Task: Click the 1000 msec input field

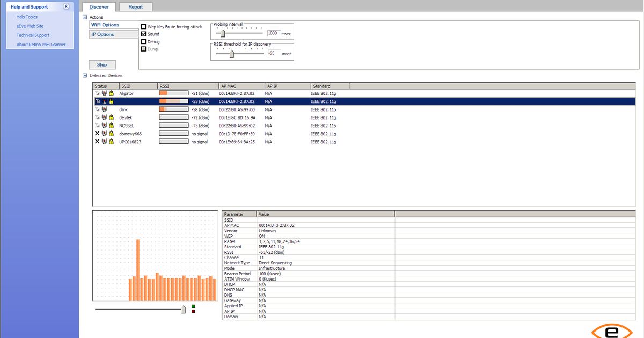Action: [x=273, y=32]
